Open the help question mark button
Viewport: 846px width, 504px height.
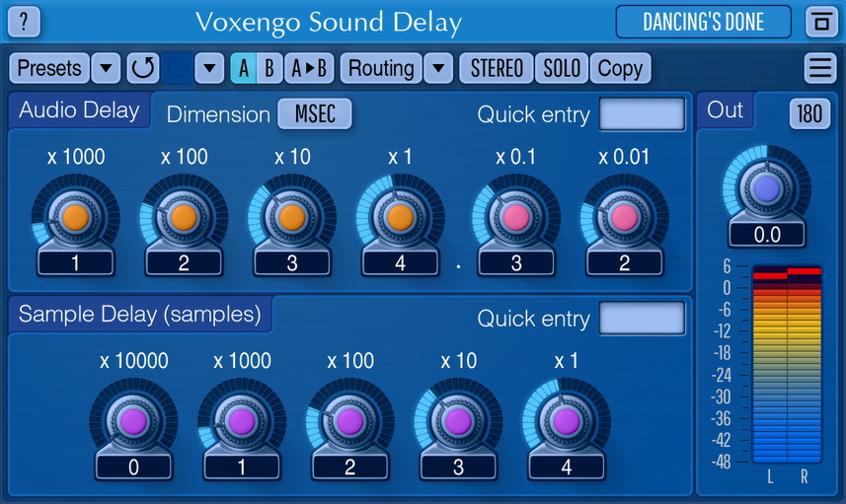(x=24, y=22)
